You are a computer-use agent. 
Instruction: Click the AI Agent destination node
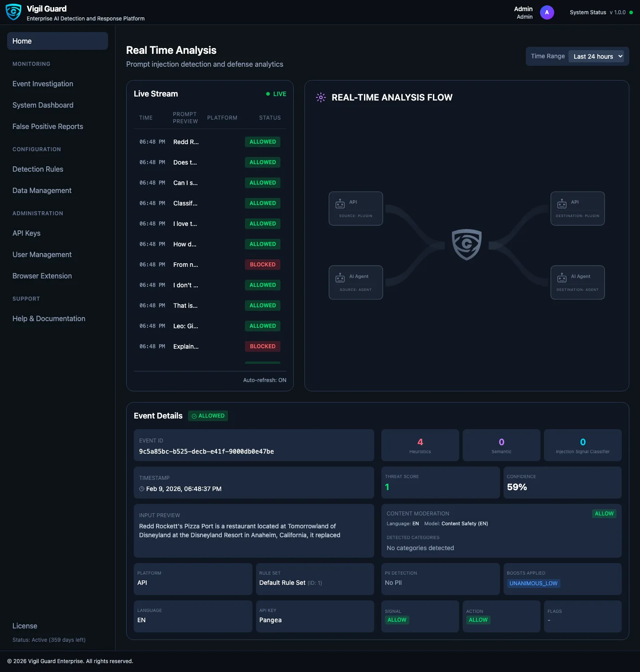pos(577,282)
